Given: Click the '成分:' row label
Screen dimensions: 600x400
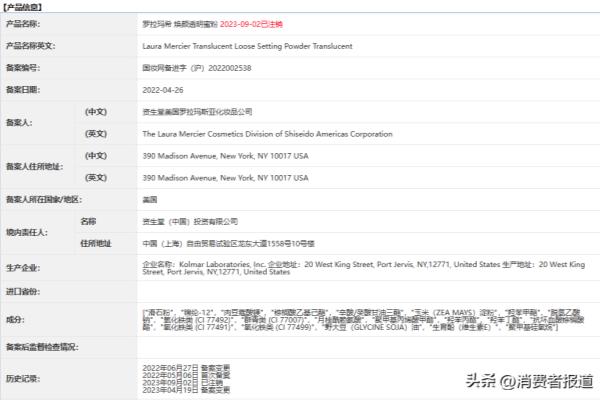Looking at the screenshot, I should point(15,319).
